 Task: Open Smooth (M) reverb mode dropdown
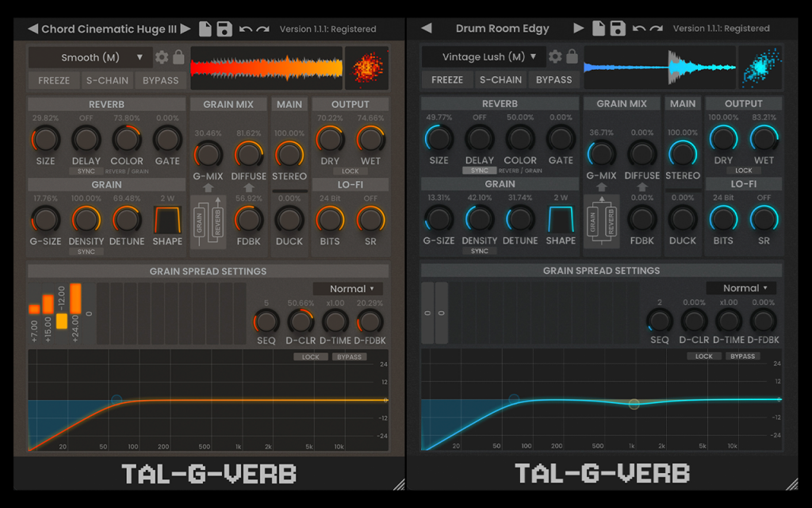(90, 57)
